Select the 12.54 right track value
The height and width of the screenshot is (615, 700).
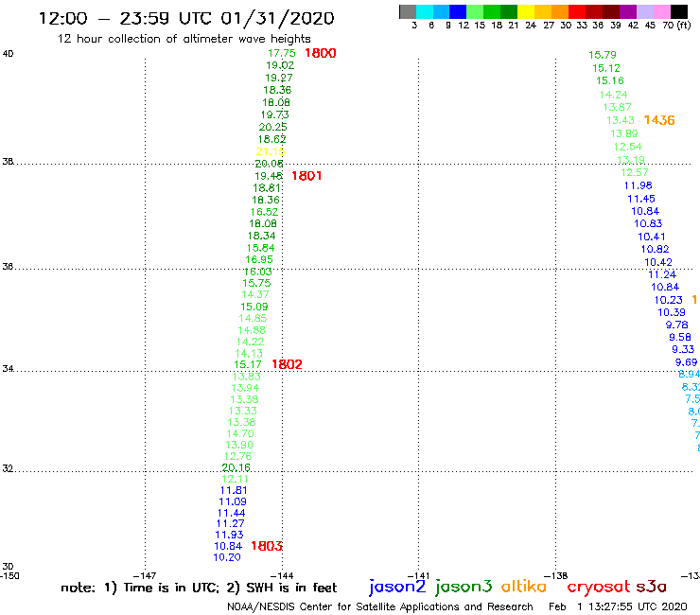[x=628, y=147]
